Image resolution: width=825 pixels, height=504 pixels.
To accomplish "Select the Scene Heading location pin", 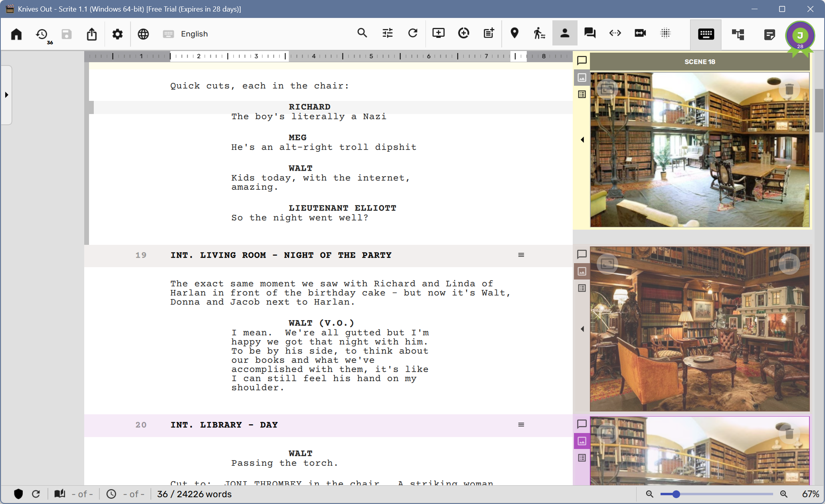I will click(514, 33).
